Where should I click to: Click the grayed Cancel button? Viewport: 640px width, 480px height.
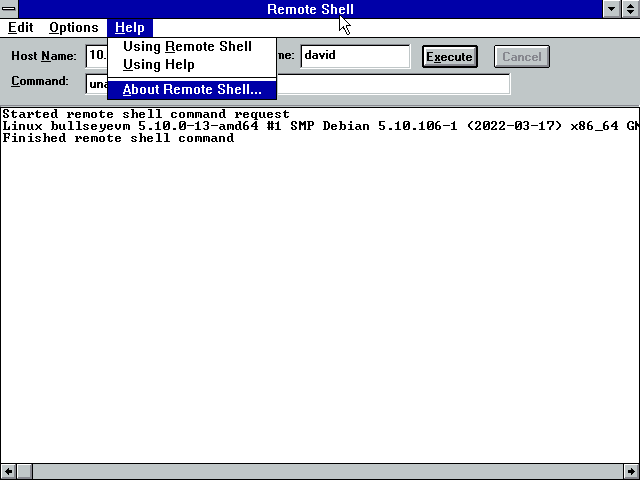(x=522, y=56)
